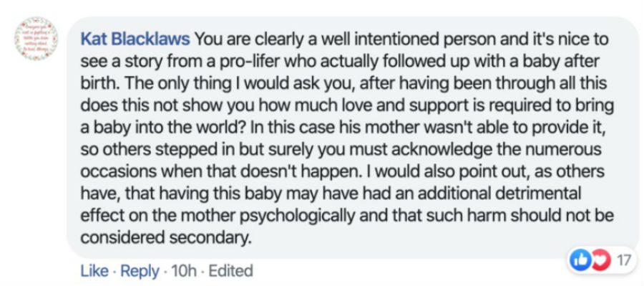The image size is (644, 286).
Task: Click the 10h timestamp link
Action: 184,271
